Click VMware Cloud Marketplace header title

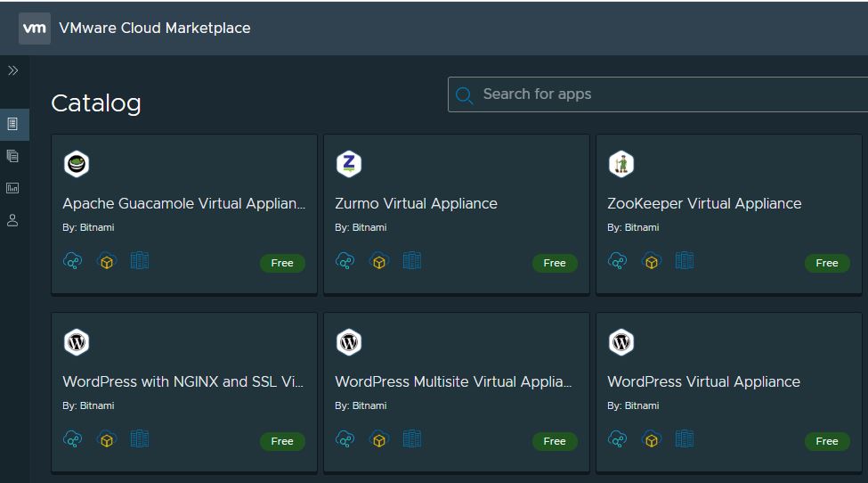pyautogui.click(x=155, y=29)
